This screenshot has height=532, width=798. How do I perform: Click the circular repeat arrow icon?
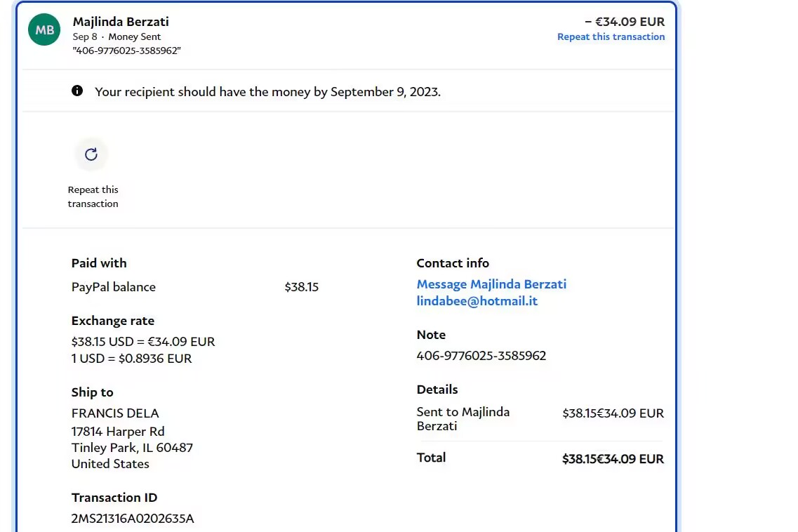pyautogui.click(x=91, y=154)
